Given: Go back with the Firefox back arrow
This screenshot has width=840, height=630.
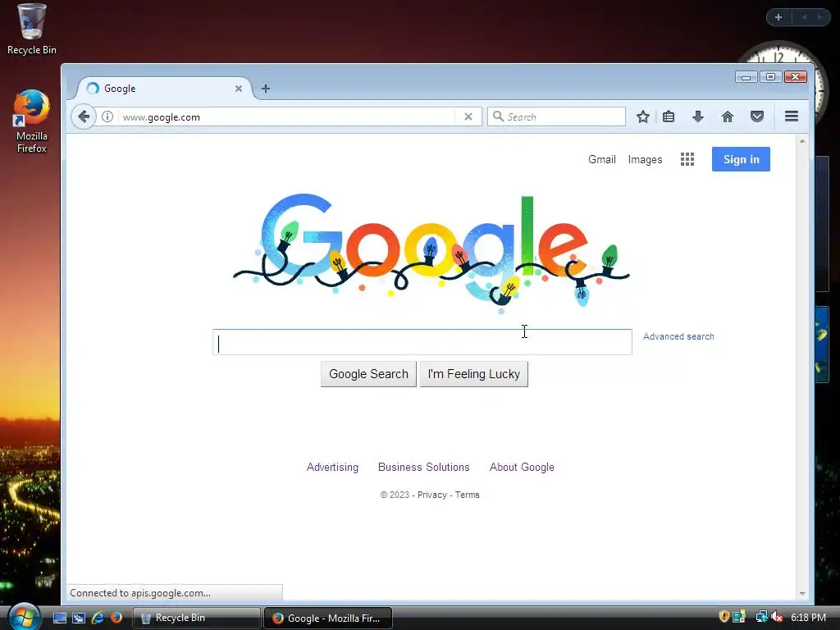Looking at the screenshot, I should click(x=84, y=116).
